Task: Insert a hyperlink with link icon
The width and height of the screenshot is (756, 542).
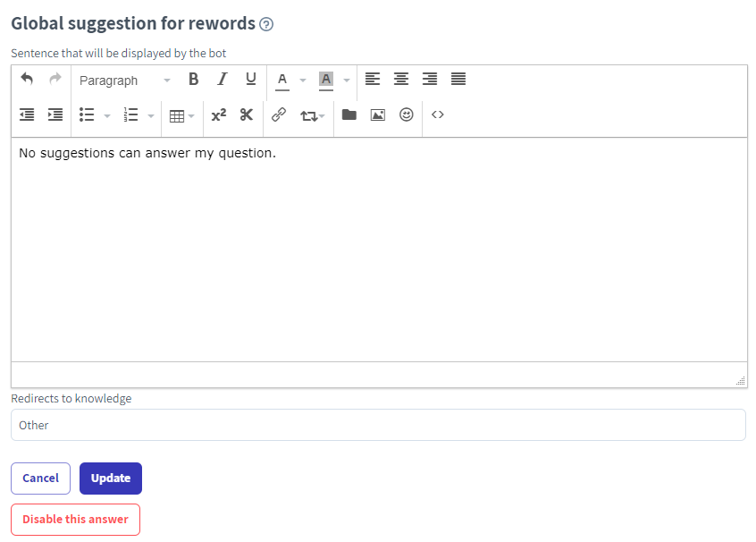Action: click(278, 114)
